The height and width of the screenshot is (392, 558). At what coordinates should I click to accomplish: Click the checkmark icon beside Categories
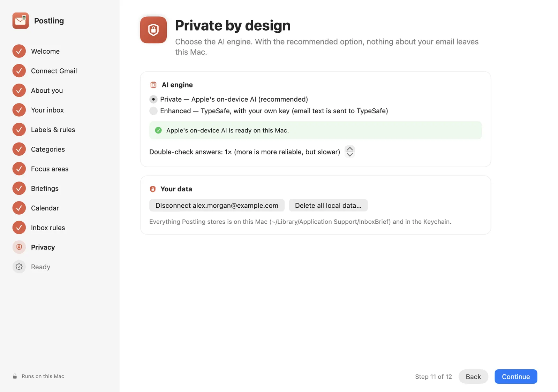19,149
